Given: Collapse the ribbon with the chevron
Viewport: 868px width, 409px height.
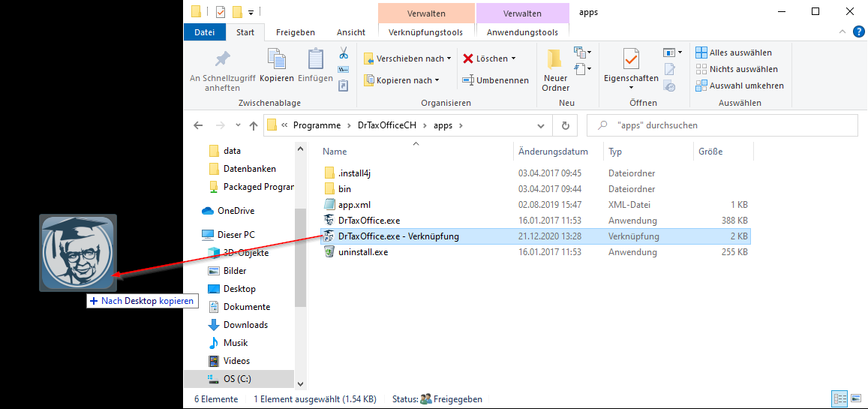Looking at the screenshot, I should pos(842,32).
